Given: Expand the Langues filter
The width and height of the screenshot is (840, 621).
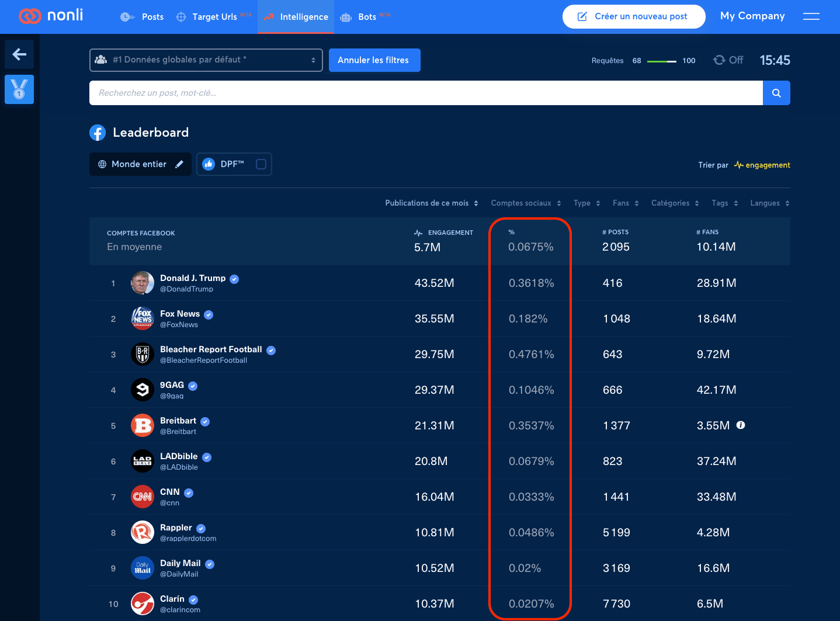Looking at the screenshot, I should [770, 203].
